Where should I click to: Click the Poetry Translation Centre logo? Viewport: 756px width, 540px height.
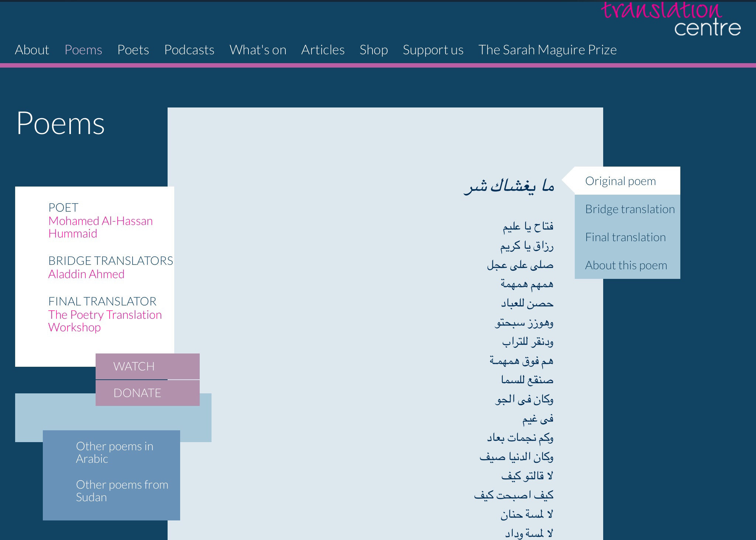pos(671,19)
